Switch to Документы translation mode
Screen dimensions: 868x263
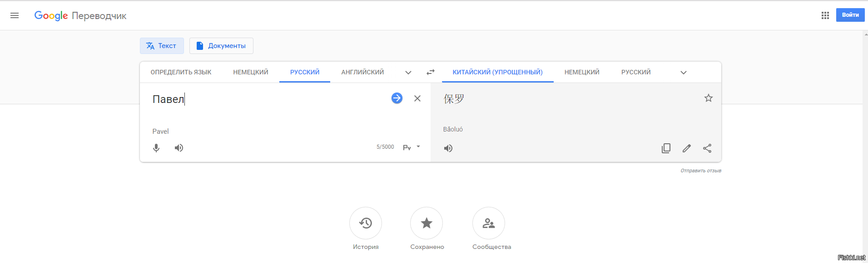coord(221,46)
